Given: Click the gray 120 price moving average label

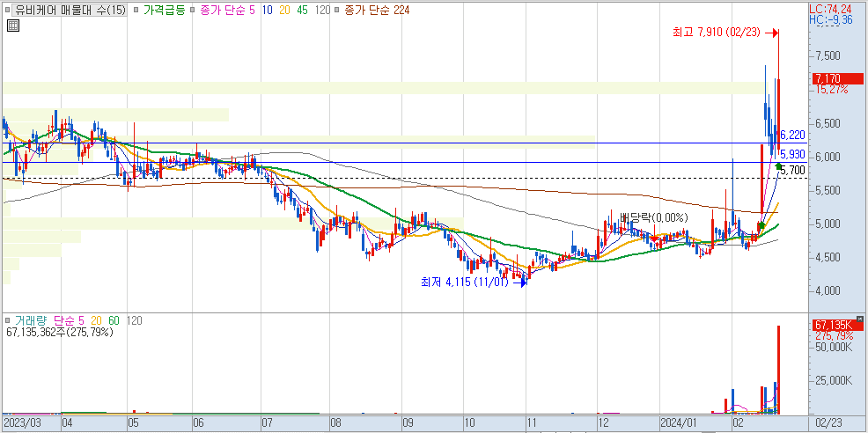Looking at the screenshot, I should tap(323, 10).
